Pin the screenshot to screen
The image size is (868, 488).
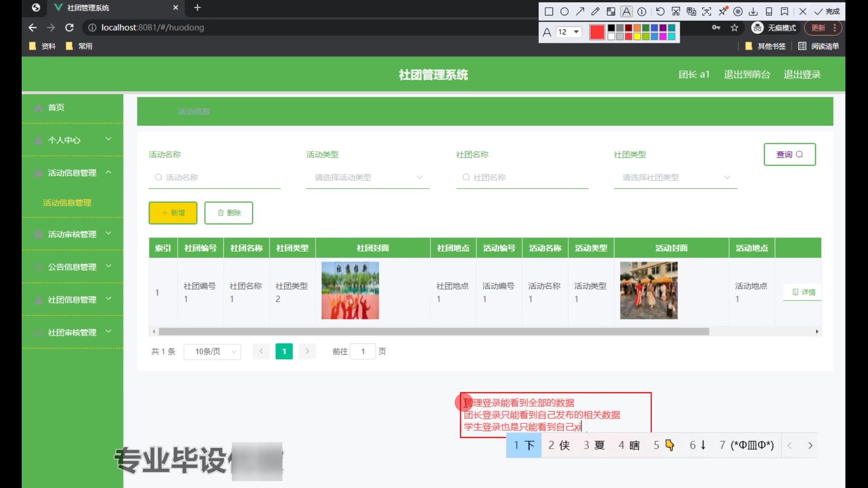pyautogui.click(x=723, y=11)
